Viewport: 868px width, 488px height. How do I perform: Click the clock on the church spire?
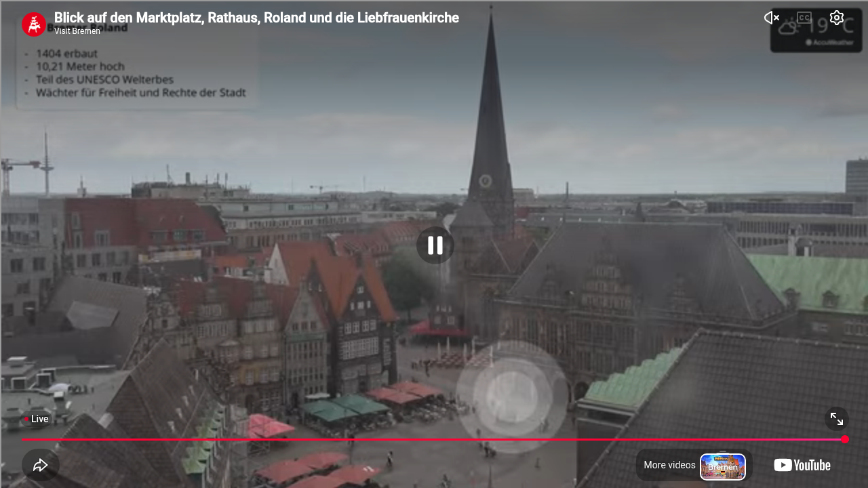point(486,180)
